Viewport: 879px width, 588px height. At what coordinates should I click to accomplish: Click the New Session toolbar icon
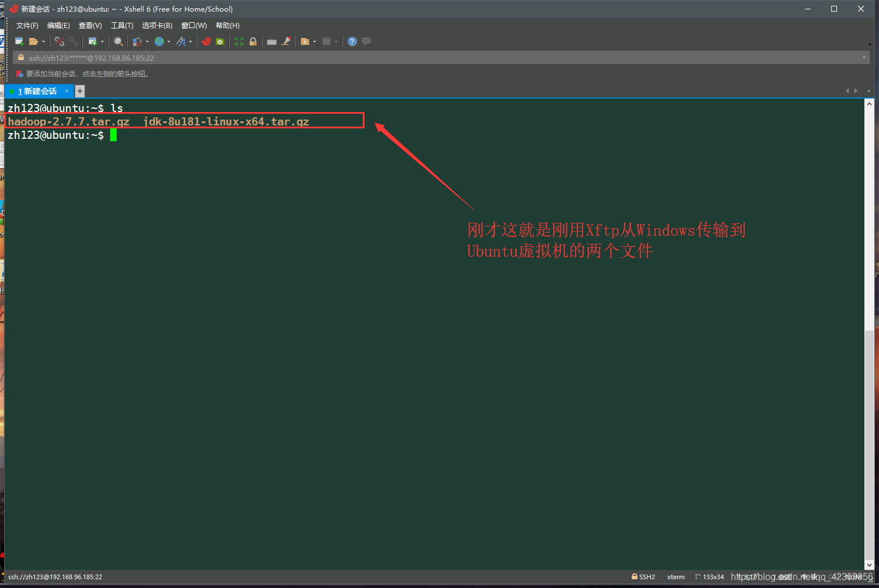tap(19, 41)
